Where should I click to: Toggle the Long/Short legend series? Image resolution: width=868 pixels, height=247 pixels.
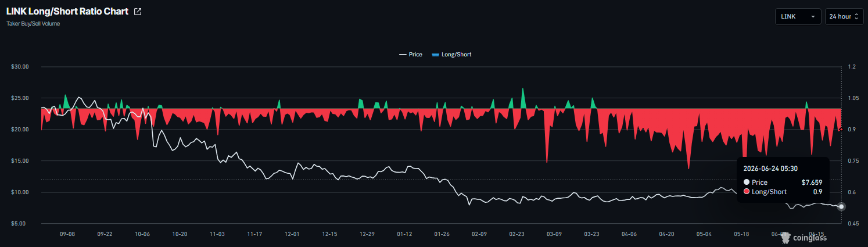(451, 54)
